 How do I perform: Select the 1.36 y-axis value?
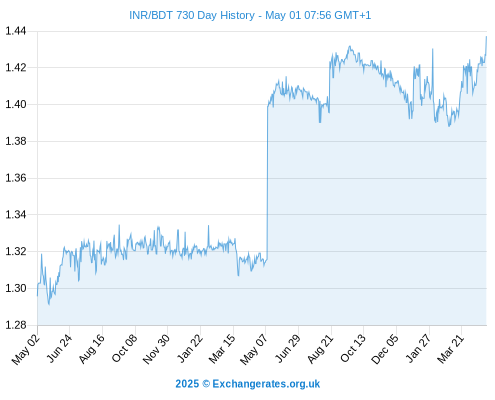(15, 178)
